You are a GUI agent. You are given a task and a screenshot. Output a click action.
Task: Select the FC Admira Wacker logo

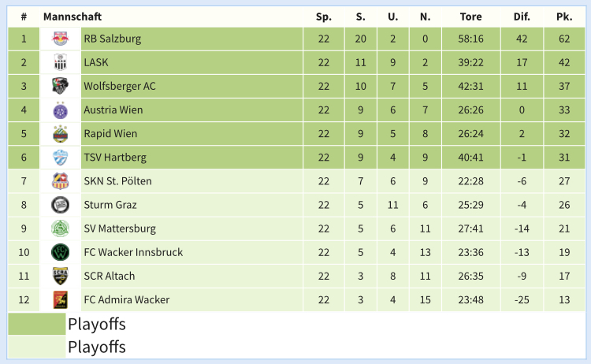pyautogui.click(x=61, y=300)
